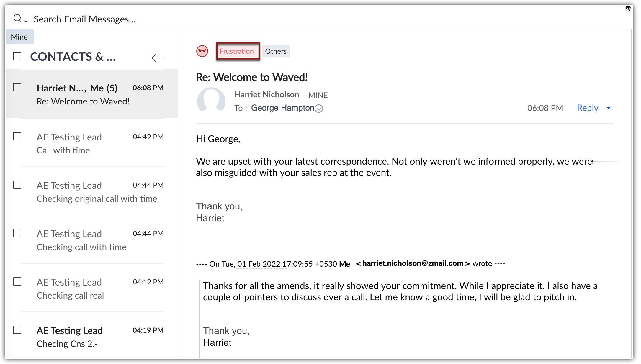The width and height of the screenshot is (641, 364).
Task: Click the Reply link
Action: coord(587,108)
